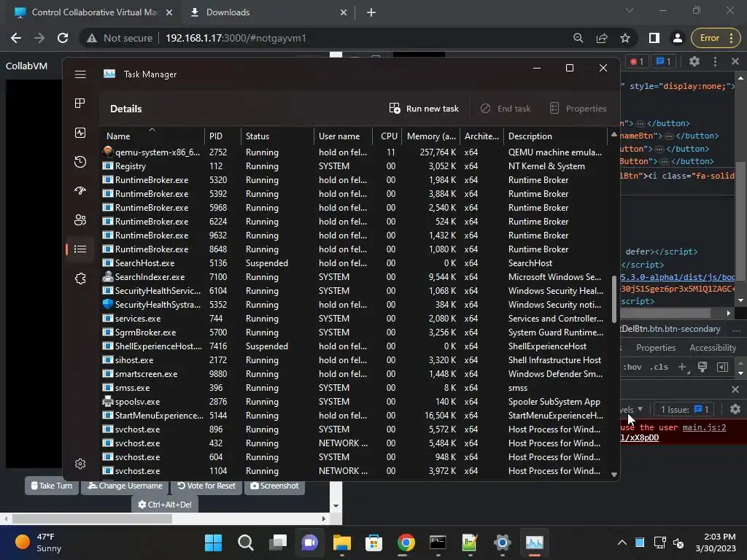The width and height of the screenshot is (747, 560).
Task: Select StartMenuExperience... process row
Action: [x=355, y=415]
